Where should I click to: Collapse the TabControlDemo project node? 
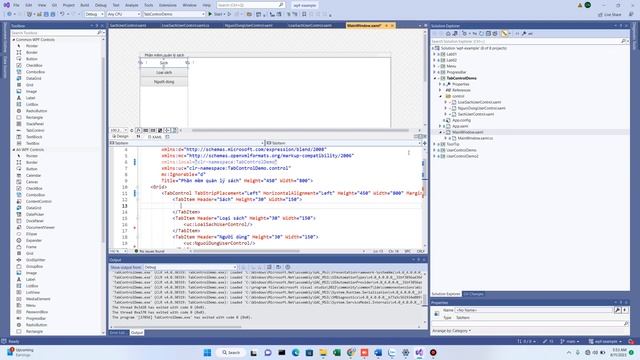435,78
